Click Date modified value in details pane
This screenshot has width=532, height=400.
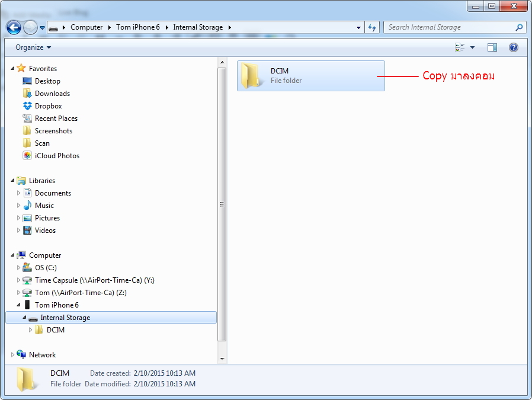pyautogui.click(x=165, y=384)
